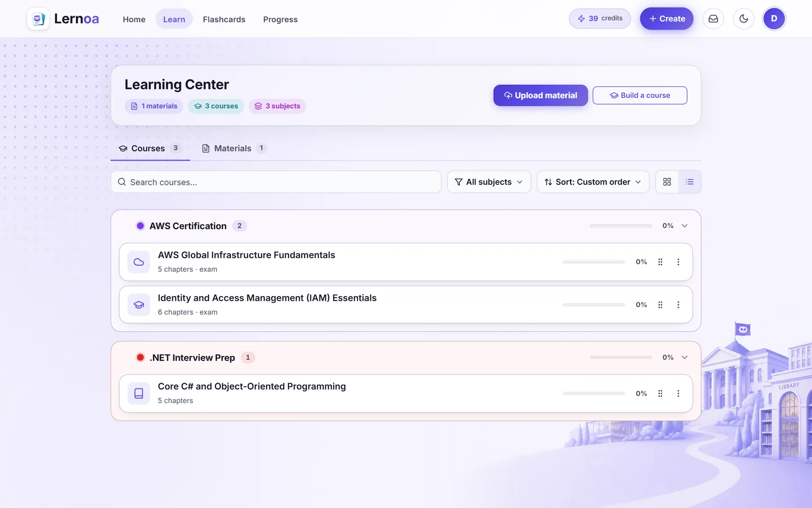Viewport: 812px width, 508px height.
Task: Switch to the Courses tab
Action: pyautogui.click(x=150, y=148)
